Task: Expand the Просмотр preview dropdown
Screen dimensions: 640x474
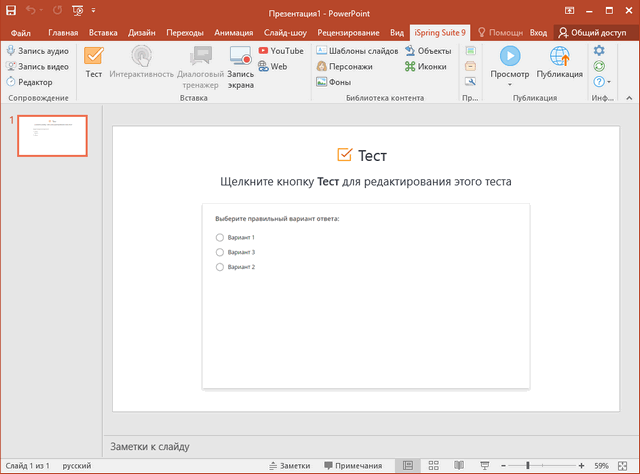Action: tap(510, 83)
